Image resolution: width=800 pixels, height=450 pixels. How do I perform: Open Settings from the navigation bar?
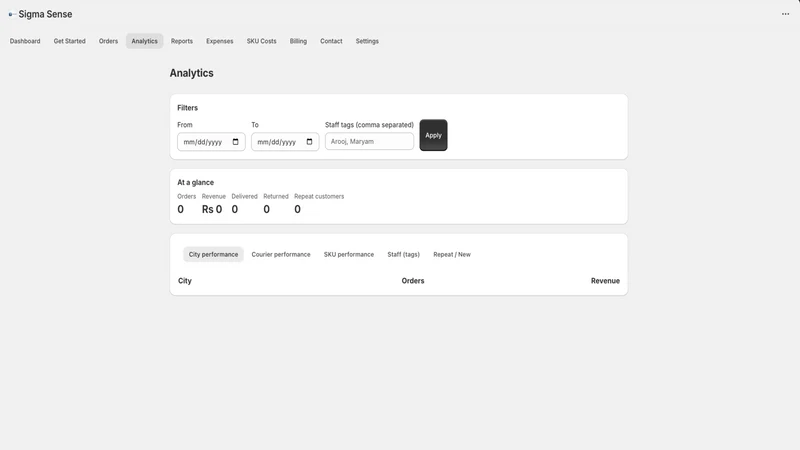367,41
